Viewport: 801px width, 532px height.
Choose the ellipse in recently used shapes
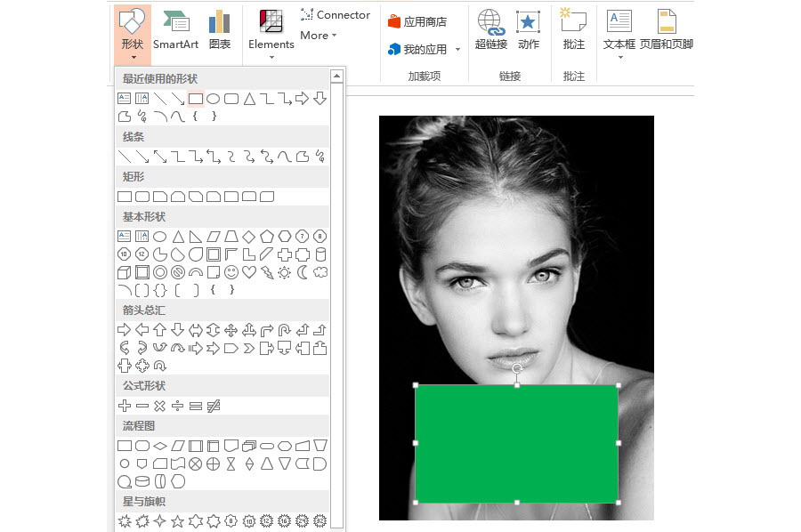214,99
